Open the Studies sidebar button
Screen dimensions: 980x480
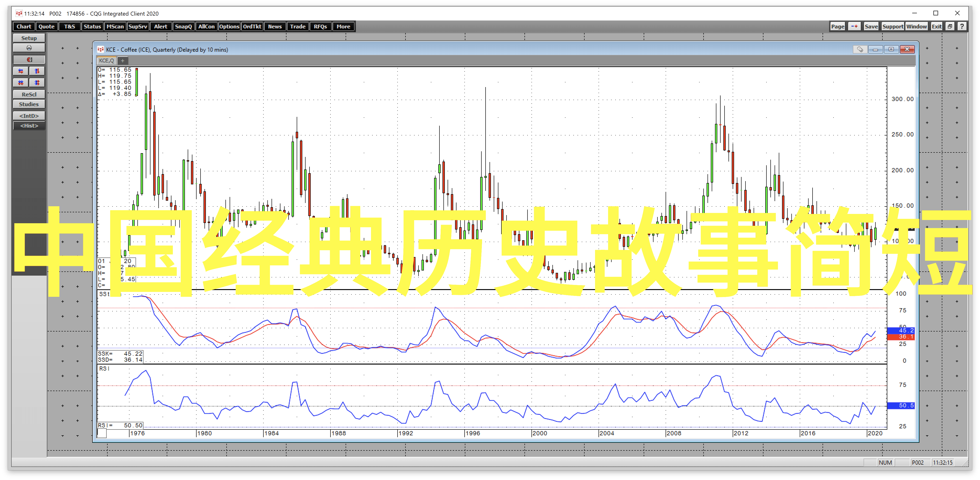(29, 104)
